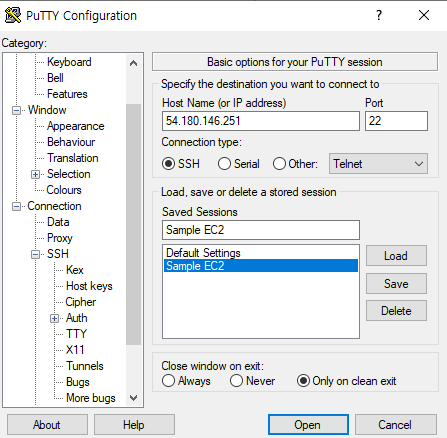Screen dimensions: 447x438
Task: Choose Never for close window on exit
Action: [236, 381]
